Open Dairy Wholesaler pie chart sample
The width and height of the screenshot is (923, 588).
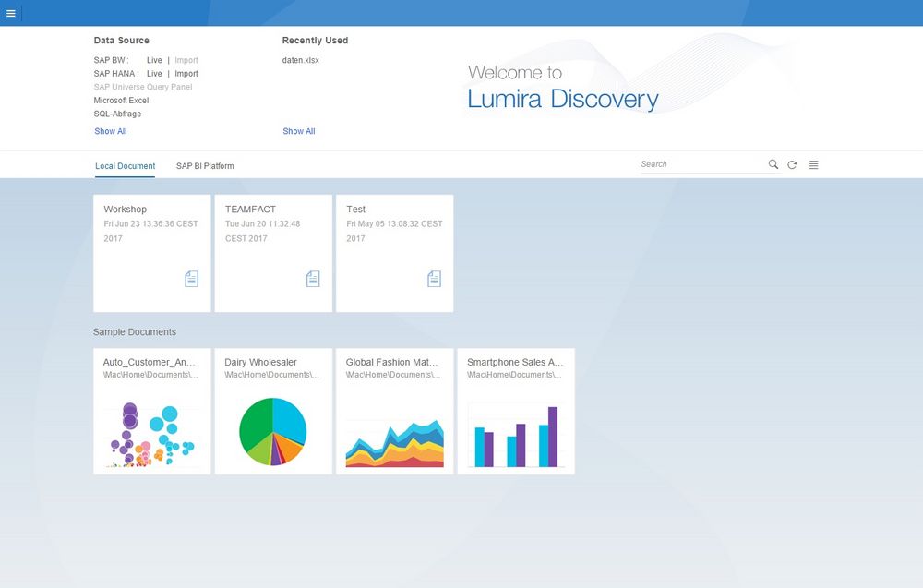click(x=272, y=431)
